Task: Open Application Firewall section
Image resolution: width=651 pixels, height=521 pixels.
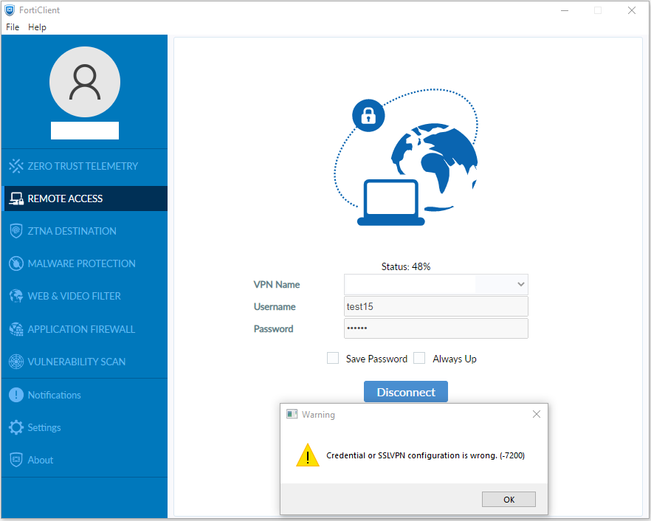Action: click(x=85, y=329)
